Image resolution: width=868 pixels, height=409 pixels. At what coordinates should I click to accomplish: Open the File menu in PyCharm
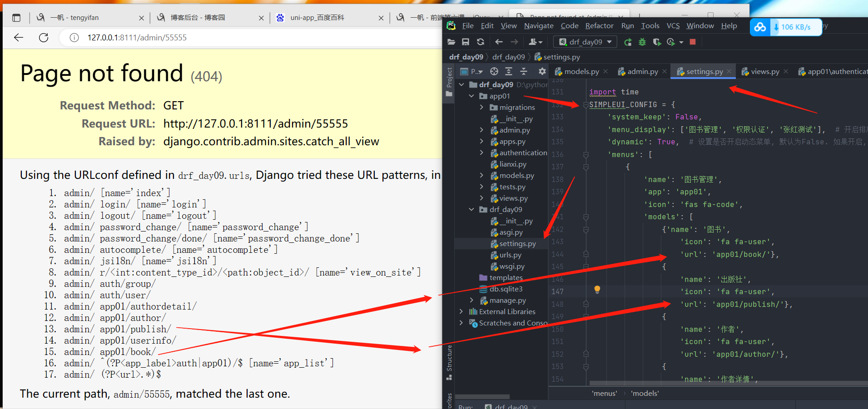[x=468, y=26]
